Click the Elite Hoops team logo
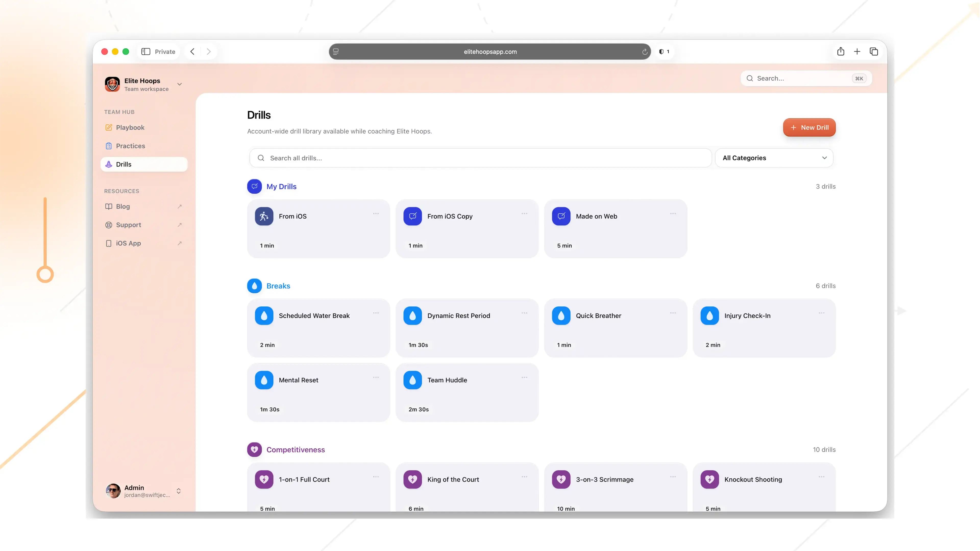 (x=112, y=84)
